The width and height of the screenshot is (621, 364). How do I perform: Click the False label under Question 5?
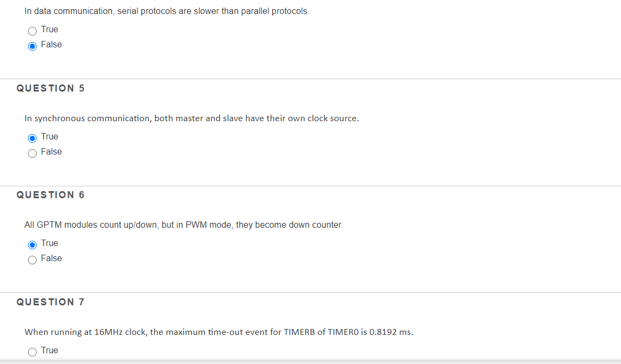(x=51, y=152)
